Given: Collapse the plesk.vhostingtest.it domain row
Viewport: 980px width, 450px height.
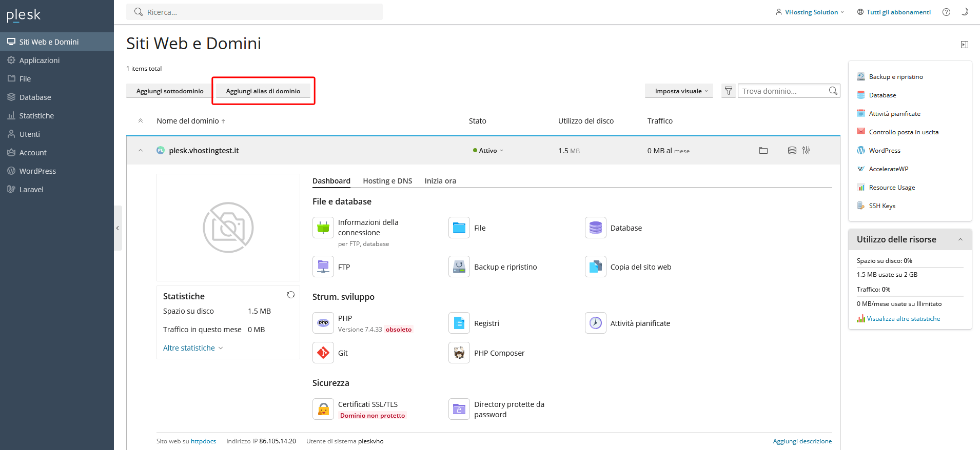Looking at the screenshot, I should click(141, 151).
